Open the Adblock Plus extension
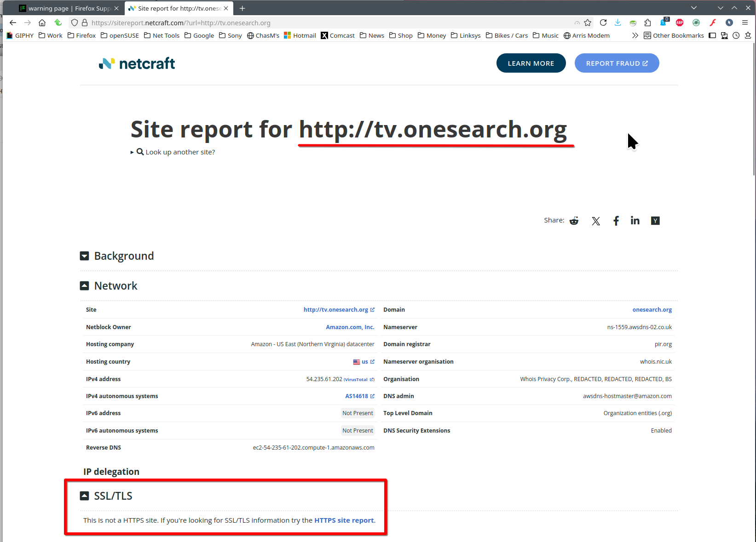 [680, 23]
